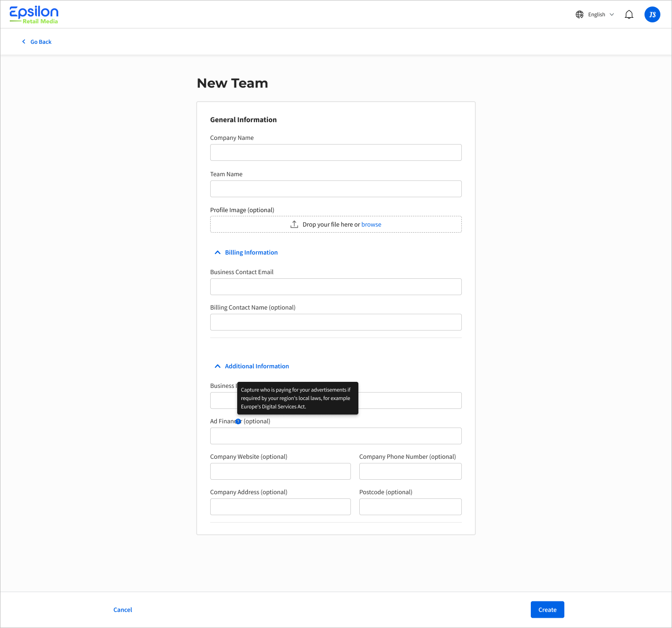Click the Ad Financer tooltip text

[296, 398]
